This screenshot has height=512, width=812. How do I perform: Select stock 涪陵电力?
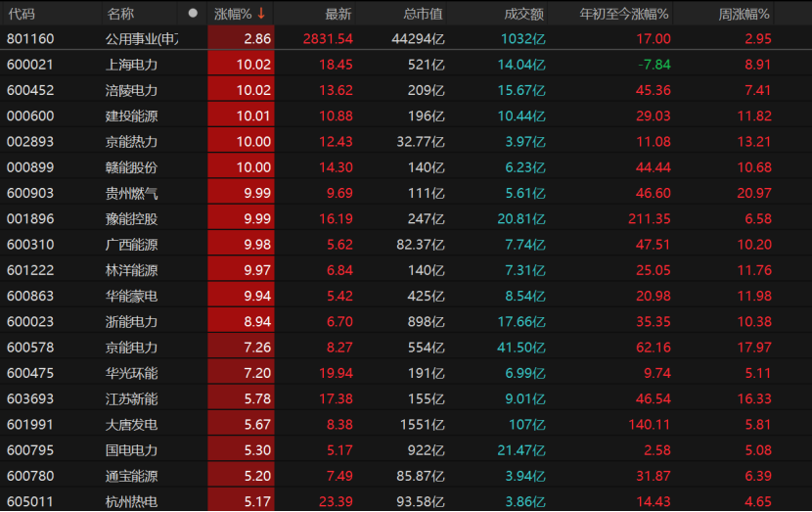tap(131, 90)
